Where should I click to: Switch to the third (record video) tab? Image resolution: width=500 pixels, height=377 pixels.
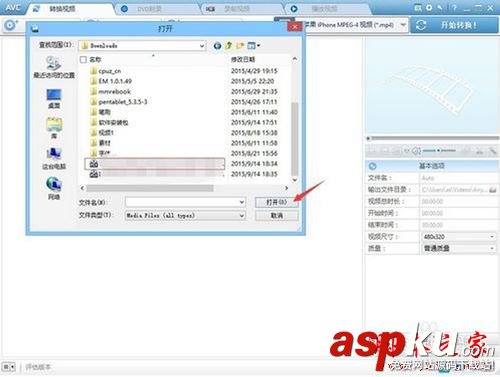[x=242, y=9]
